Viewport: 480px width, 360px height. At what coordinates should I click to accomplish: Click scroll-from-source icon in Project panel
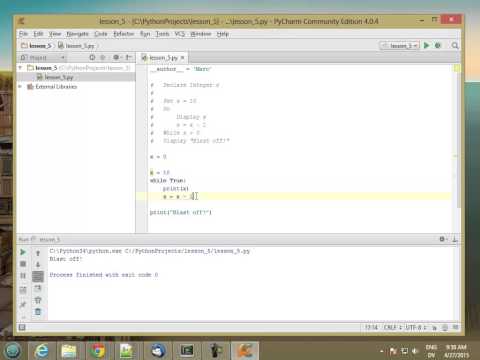pos(92,57)
